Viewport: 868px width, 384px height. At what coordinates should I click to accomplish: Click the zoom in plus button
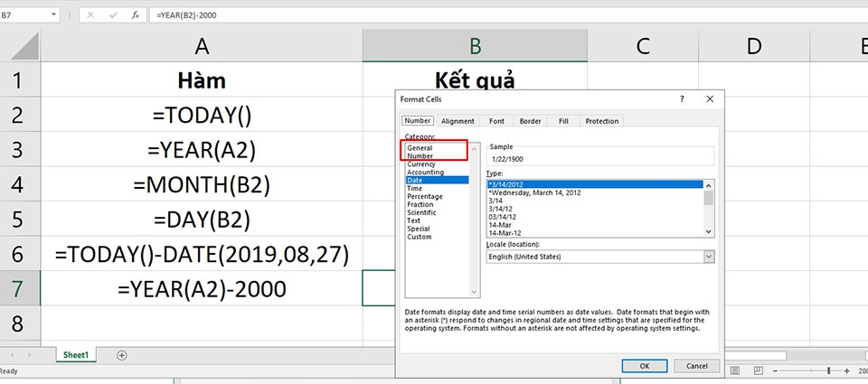(847, 370)
